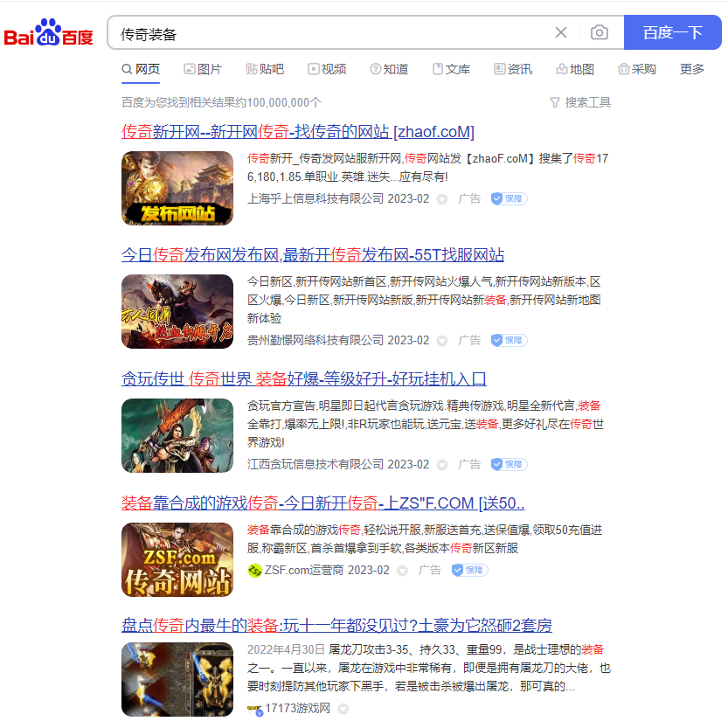This screenshot has width=728, height=728.
Task: Expand dropdown arrow beside 上海乎上信息科技有限公司
Action: (x=442, y=199)
